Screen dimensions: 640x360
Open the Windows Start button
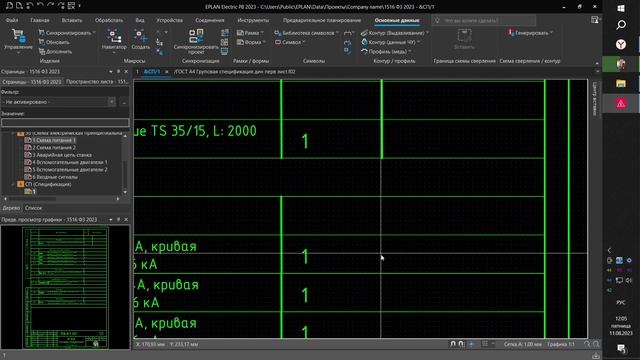click(621, 8)
